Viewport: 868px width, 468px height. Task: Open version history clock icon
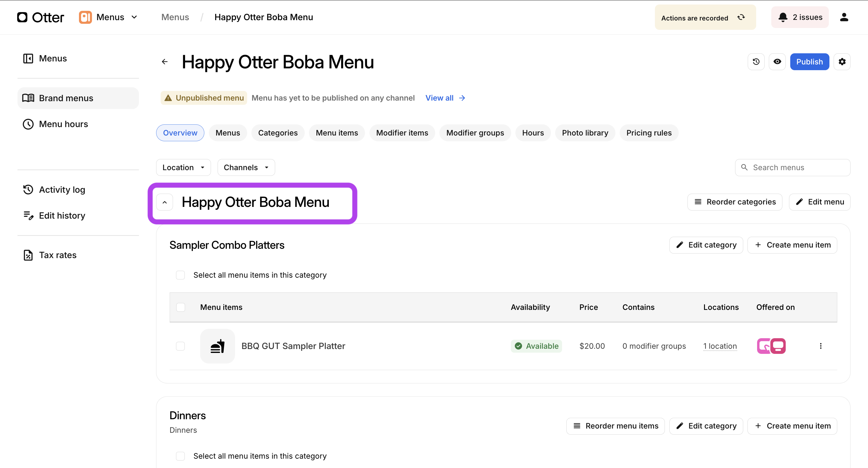(x=756, y=62)
